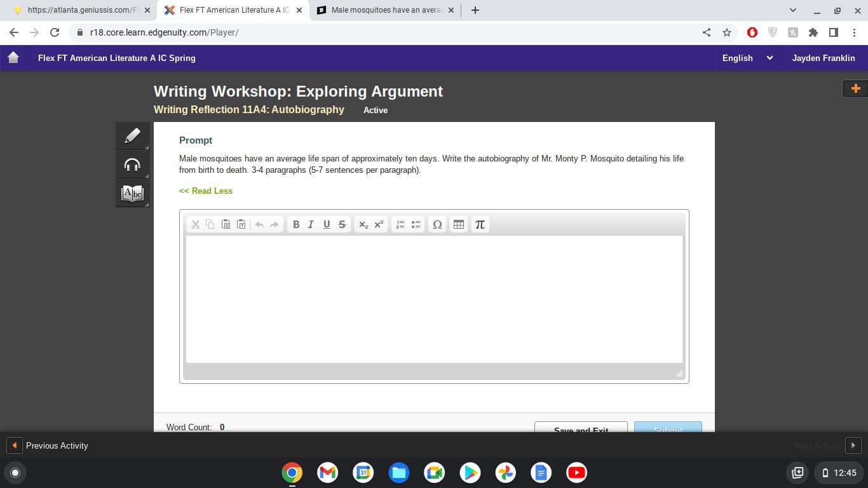Toggle italic text formatting
The image size is (868, 488).
[x=311, y=224]
